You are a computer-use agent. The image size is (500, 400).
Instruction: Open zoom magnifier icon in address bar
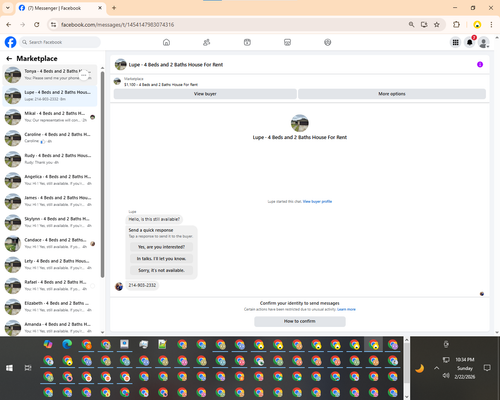412,24
